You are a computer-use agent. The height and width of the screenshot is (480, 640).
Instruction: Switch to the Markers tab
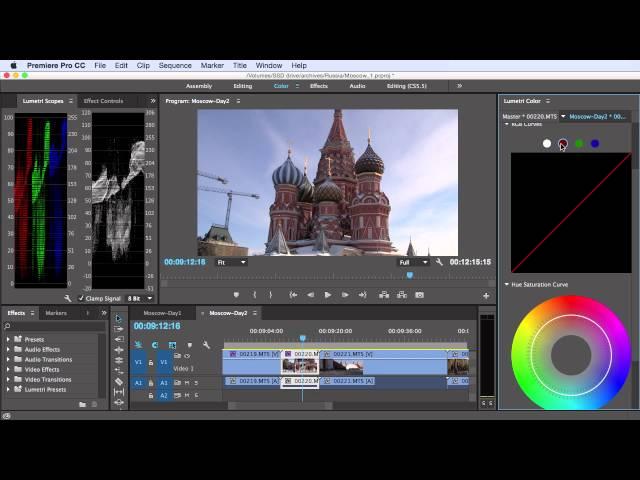pos(56,313)
